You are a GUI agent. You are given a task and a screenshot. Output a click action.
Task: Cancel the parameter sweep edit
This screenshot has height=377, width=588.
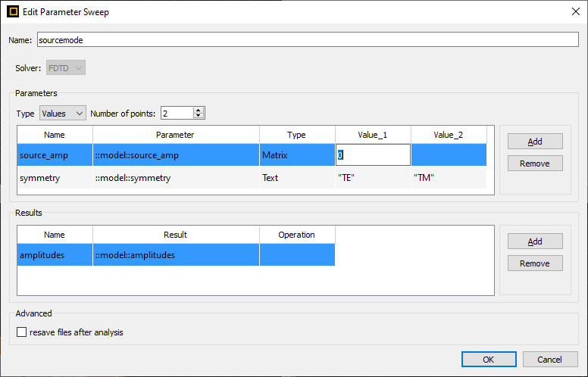(550, 359)
